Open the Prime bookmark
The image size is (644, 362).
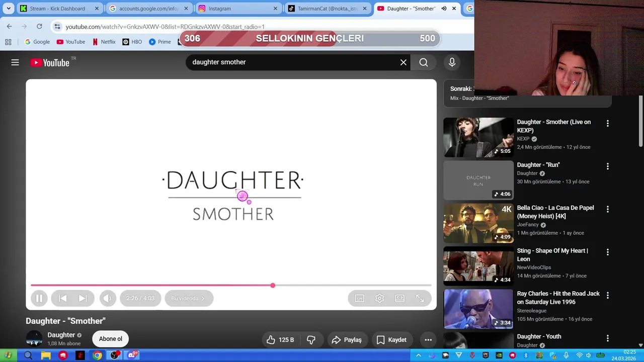pos(160,42)
